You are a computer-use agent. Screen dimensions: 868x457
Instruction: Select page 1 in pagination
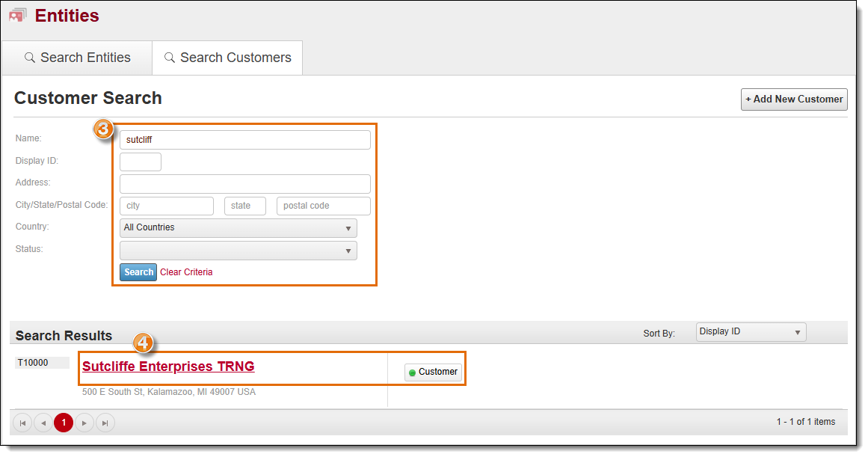[64, 423]
